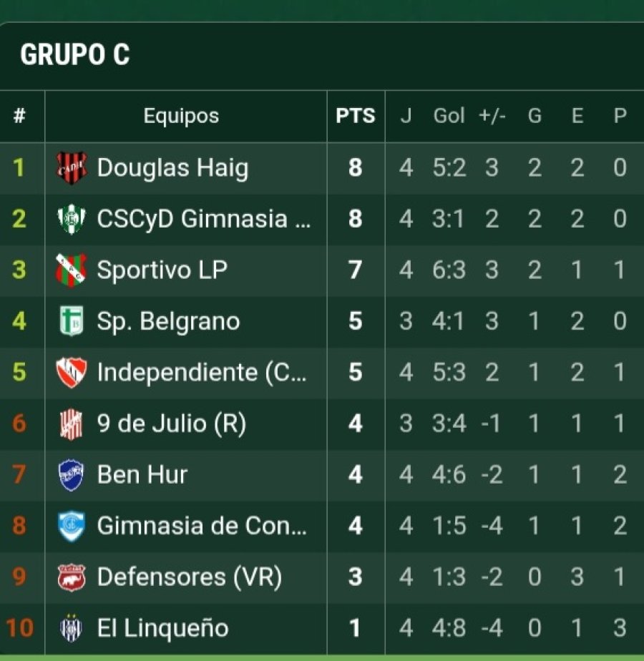The width and height of the screenshot is (644, 661).
Task: Sort standings by PTS column header
Action: click(x=356, y=116)
